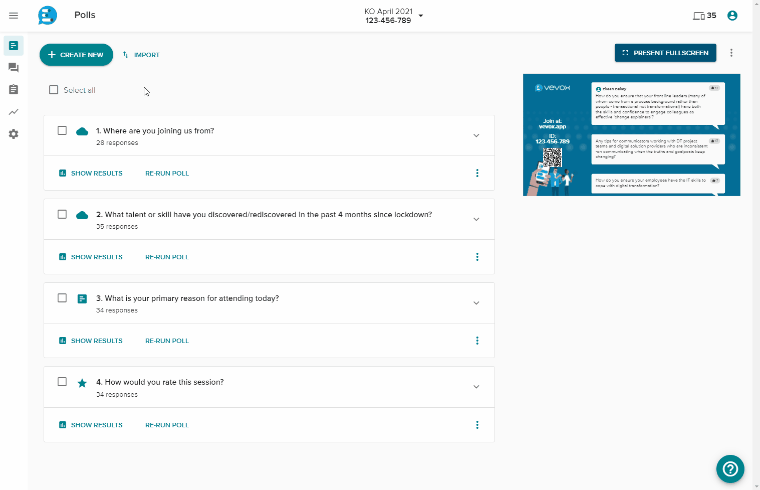
Task: Re-run the primary reason poll
Action: [167, 341]
